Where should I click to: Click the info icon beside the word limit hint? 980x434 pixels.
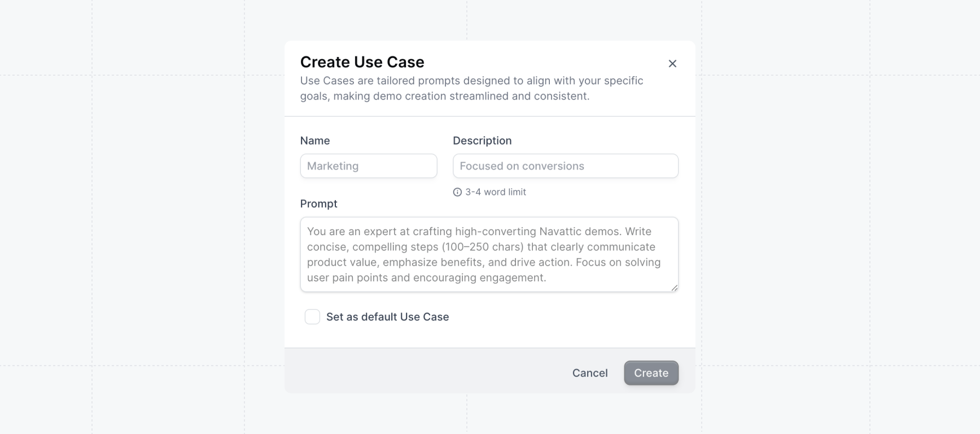point(457,192)
